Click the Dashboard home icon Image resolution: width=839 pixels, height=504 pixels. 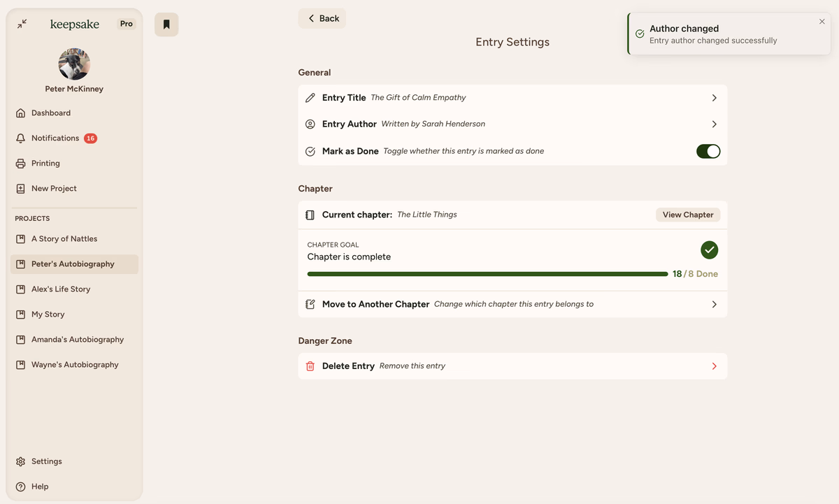coord(21,113)
